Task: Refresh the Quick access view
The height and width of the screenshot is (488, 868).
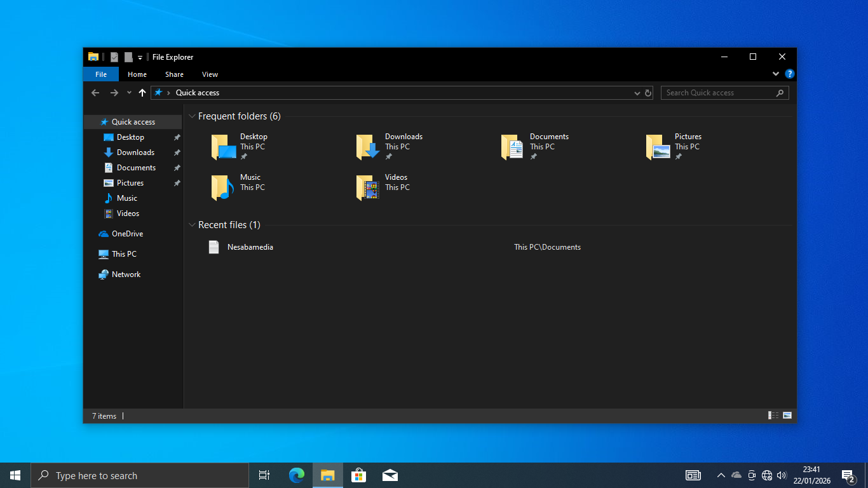Action: tap(648, 93)
